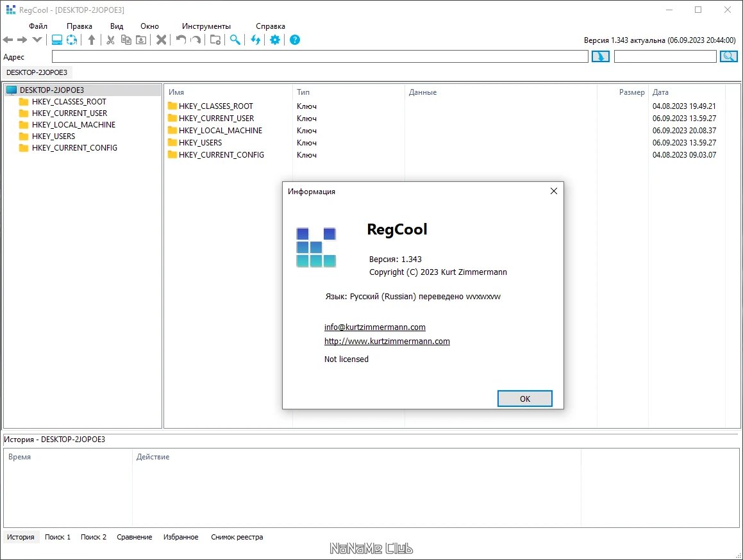Click the local computer monitor toolbar icon

tap(57, 40)
